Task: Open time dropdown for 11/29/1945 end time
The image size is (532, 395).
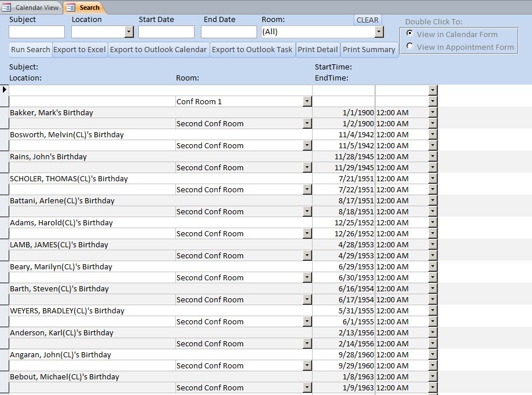Action: (432, 167)
